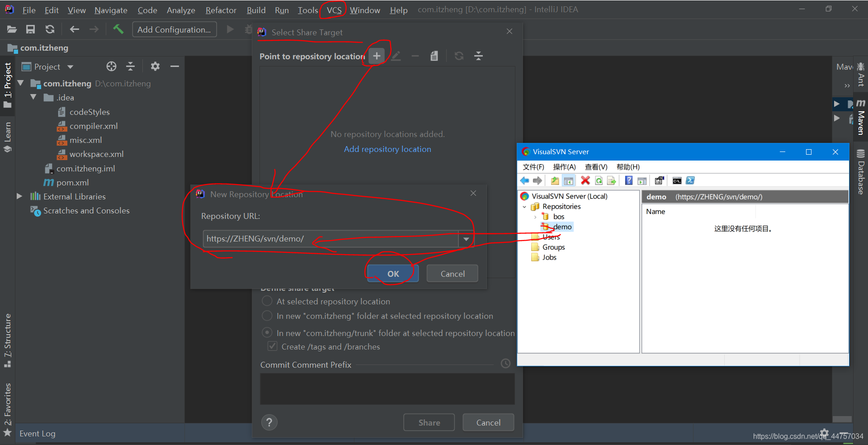Select the demo repository in VisualSVN tree
This screenshot has height=445, width=868.
point(562,227)
